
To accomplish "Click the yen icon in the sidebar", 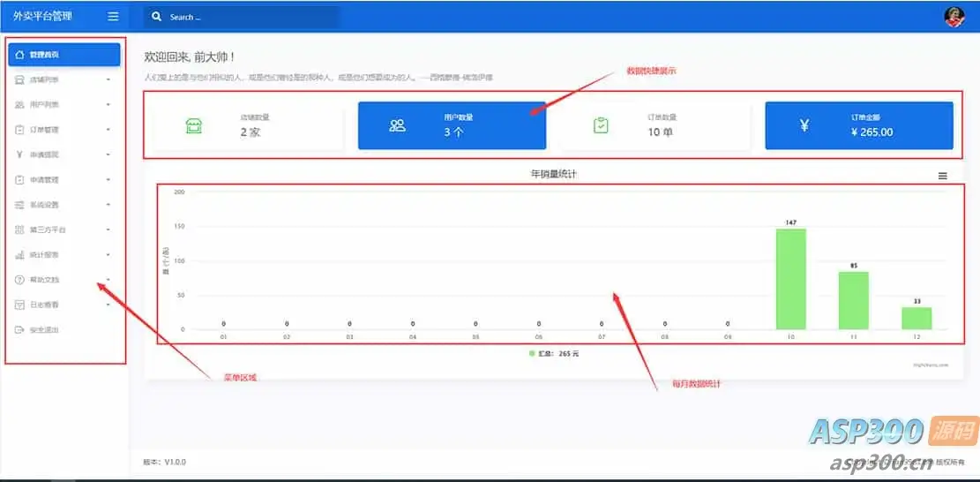I will pyautogui.click(x=19, y=154).
